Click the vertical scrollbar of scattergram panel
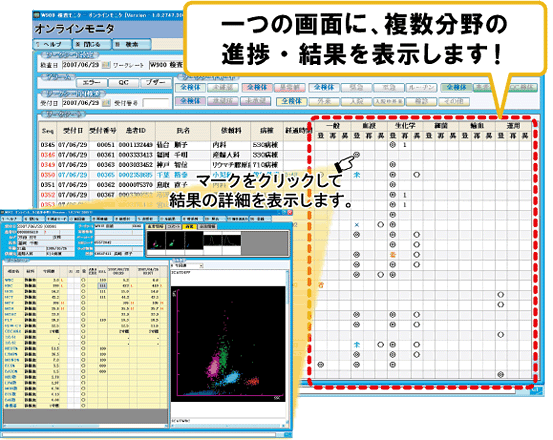Viewport: 553px width, 440px height. pyautogui.click(x=287, y=344)
